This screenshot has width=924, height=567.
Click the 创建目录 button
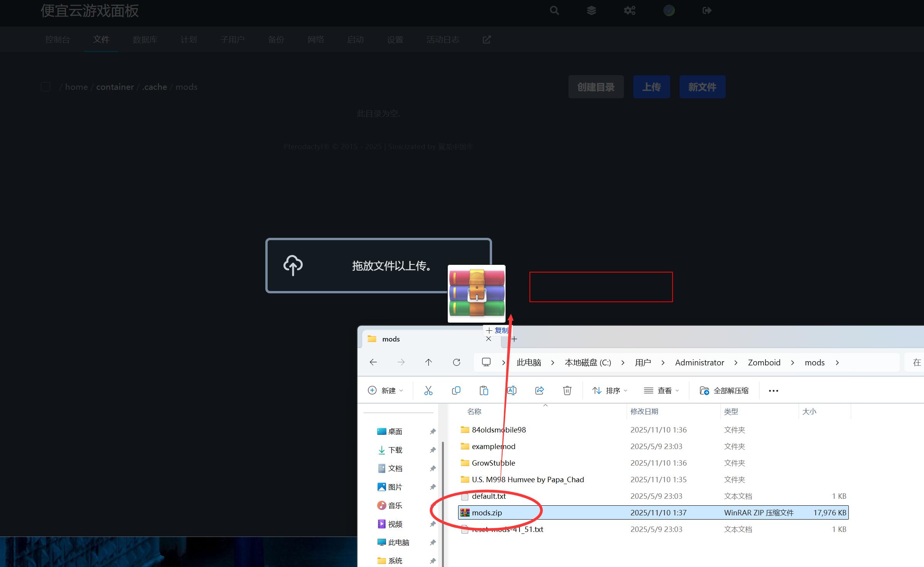596,87
